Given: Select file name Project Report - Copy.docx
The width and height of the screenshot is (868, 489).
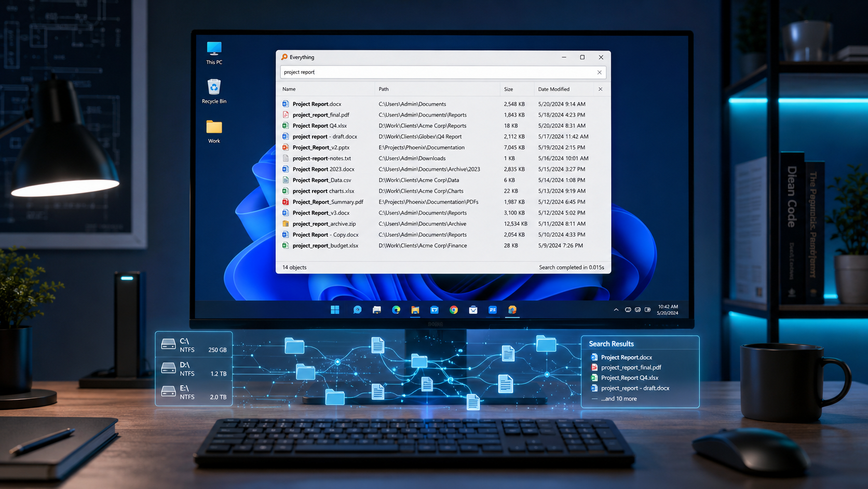Looking at the screenshot, I should (x=325, y=235).
